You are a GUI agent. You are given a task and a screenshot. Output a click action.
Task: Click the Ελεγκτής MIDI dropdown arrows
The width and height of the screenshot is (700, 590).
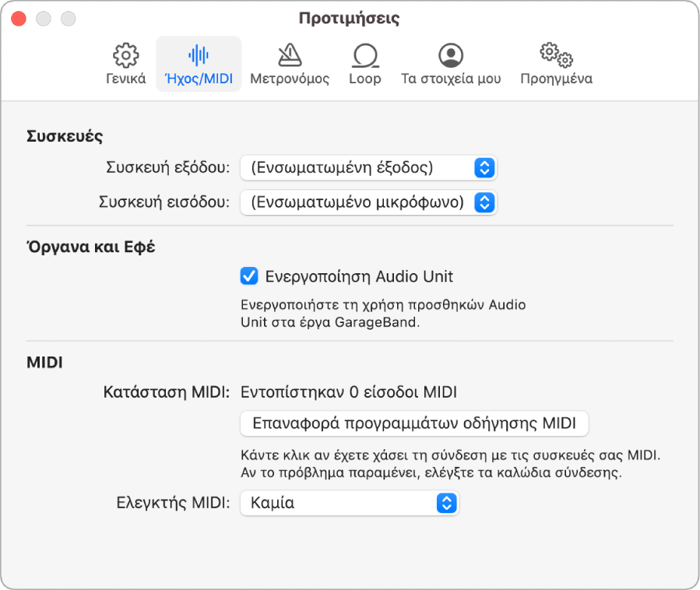point(446,503)
